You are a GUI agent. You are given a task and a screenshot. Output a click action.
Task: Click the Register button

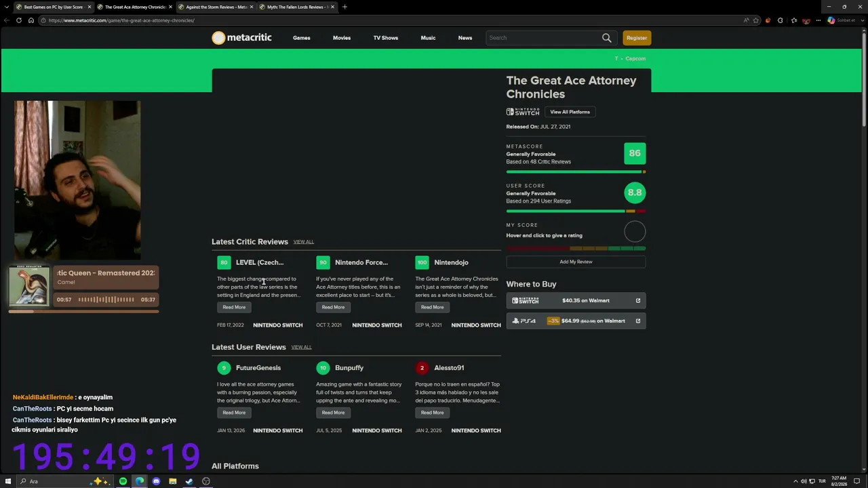[637, 38]
